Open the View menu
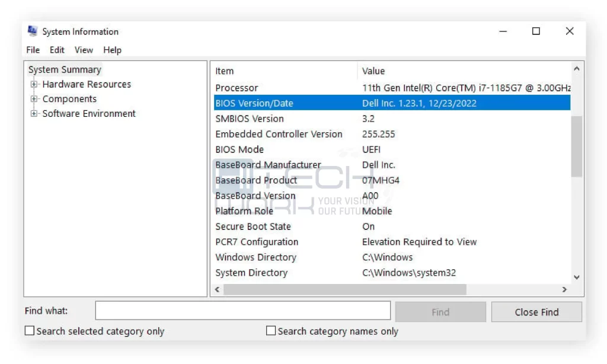Screen dimensions: 607x364 pyautogui.click(x=84, y=50)
